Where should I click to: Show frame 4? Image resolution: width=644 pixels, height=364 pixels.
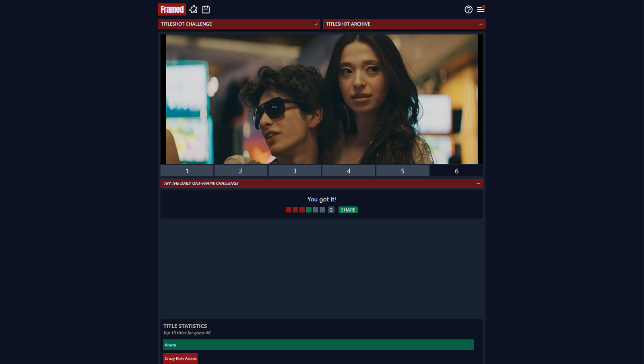coord(349,171)
